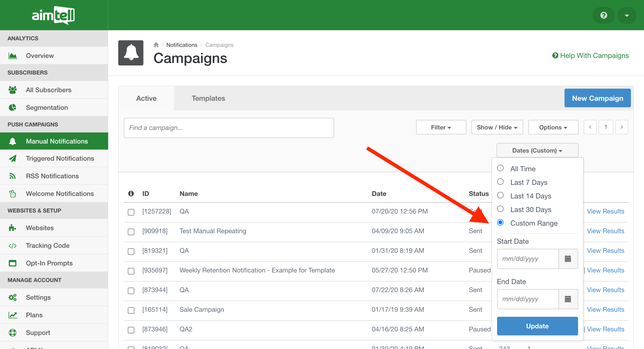
Task: Open the Show / Hide dropdown
Action: tap(497, 127)
